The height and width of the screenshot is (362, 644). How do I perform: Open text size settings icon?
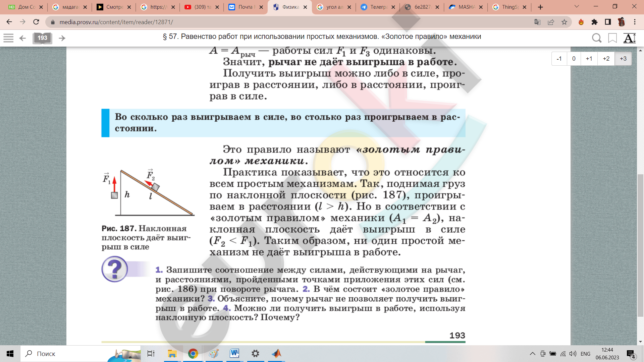630,38
